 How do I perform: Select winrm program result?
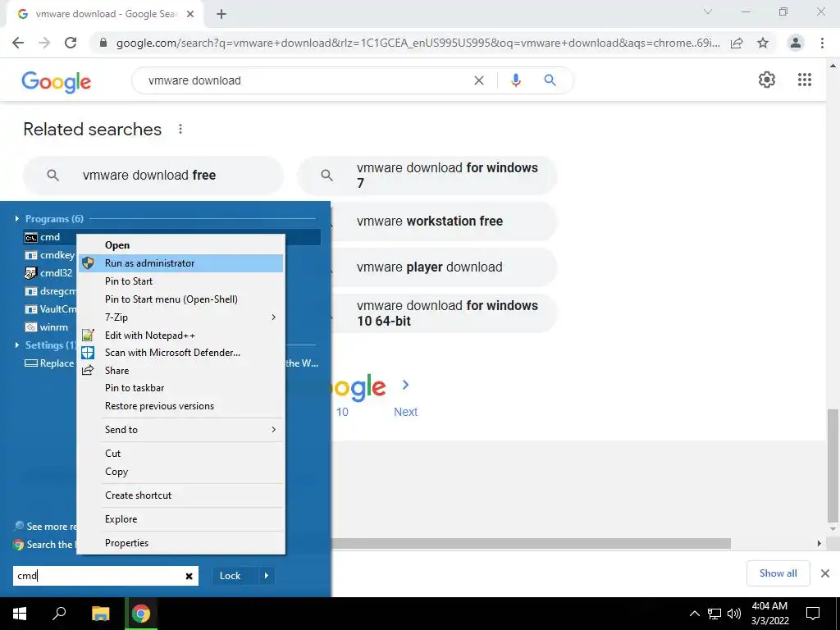[47, 326]
